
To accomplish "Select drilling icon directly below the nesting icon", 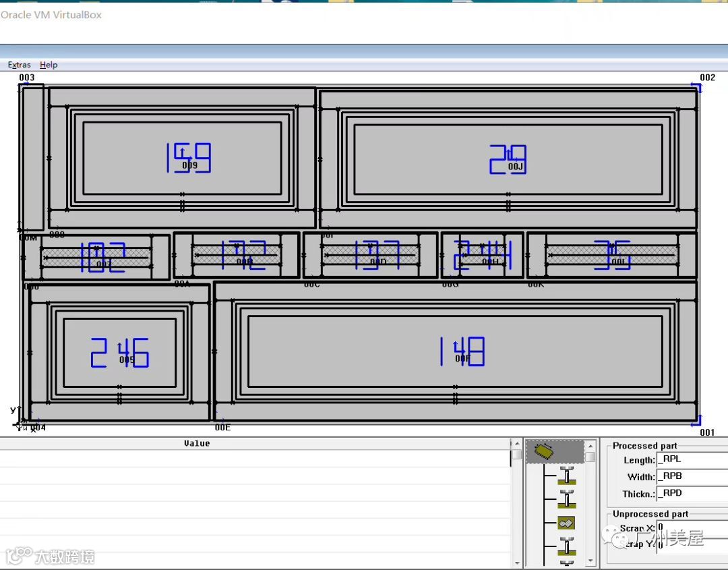I will point(566,546).
